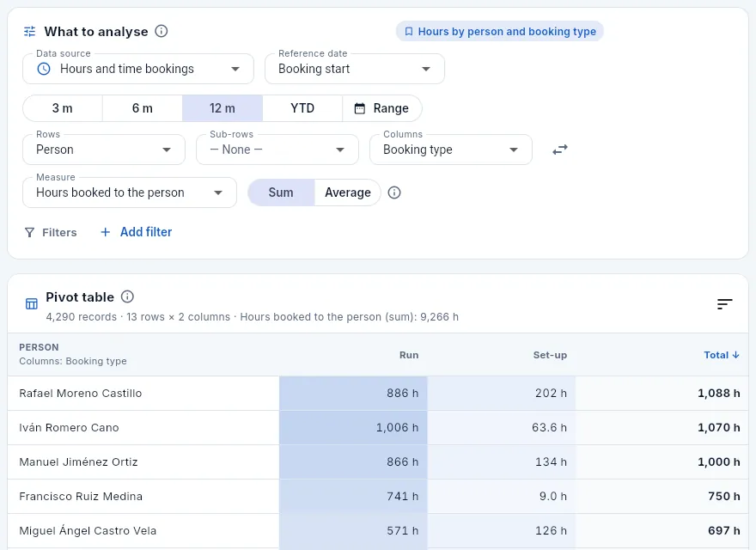Screen dimensions: 756x550
Task: Open the Reference date dropdown
Action: [x=354, y=69]
